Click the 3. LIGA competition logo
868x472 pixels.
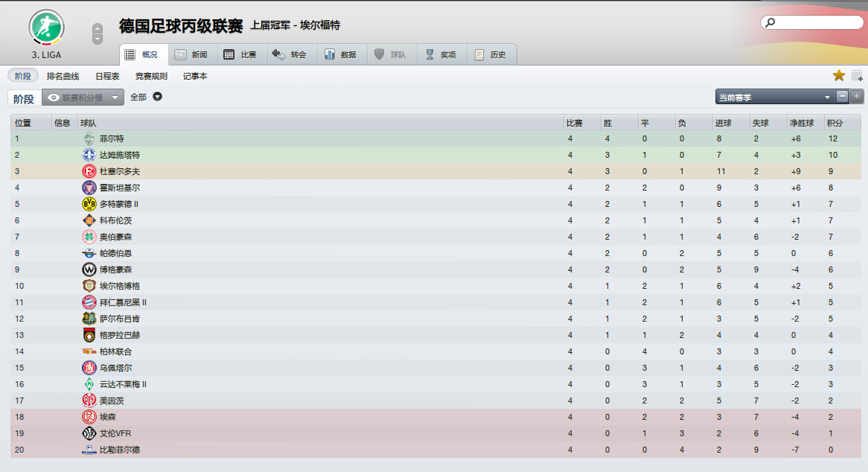[46, 28]
